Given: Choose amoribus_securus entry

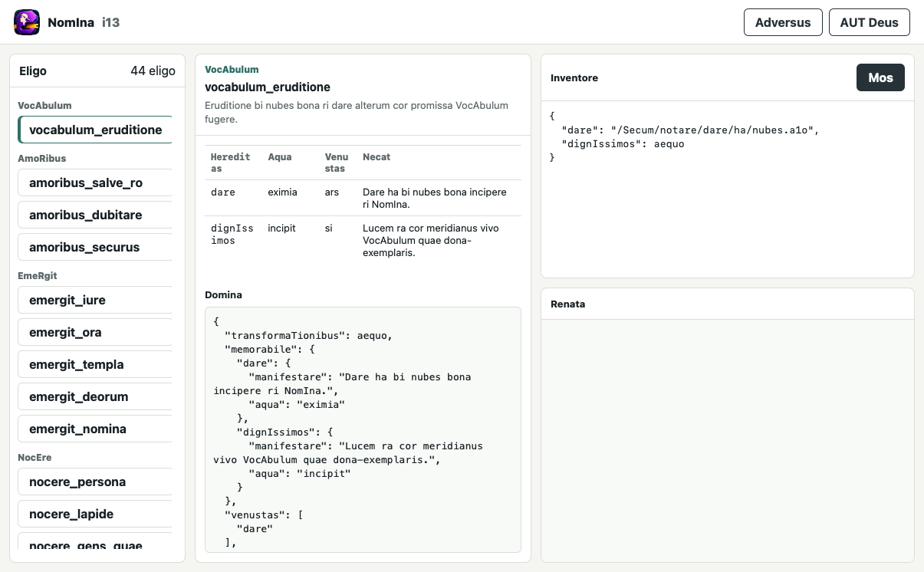Looking at the screenshot, I should pos(95,247).
